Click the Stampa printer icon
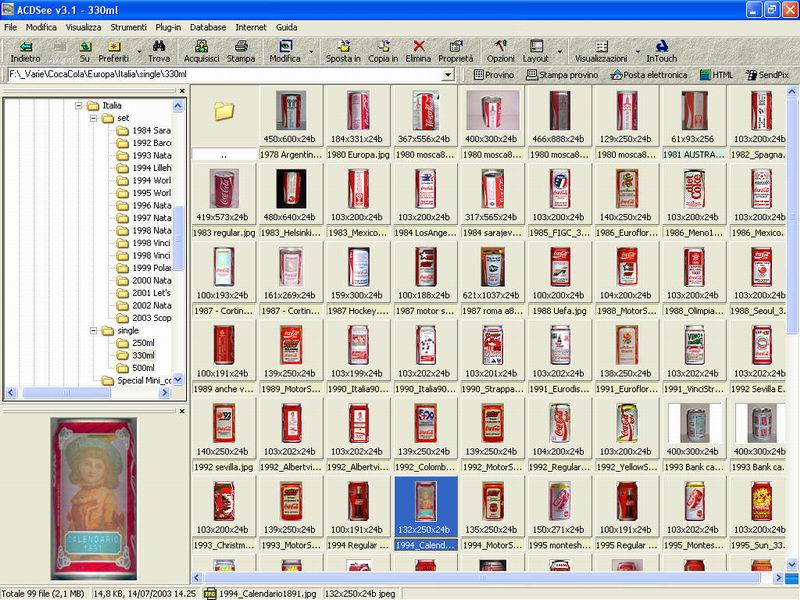This screenshot has width=800, height=600. point(241,52)
